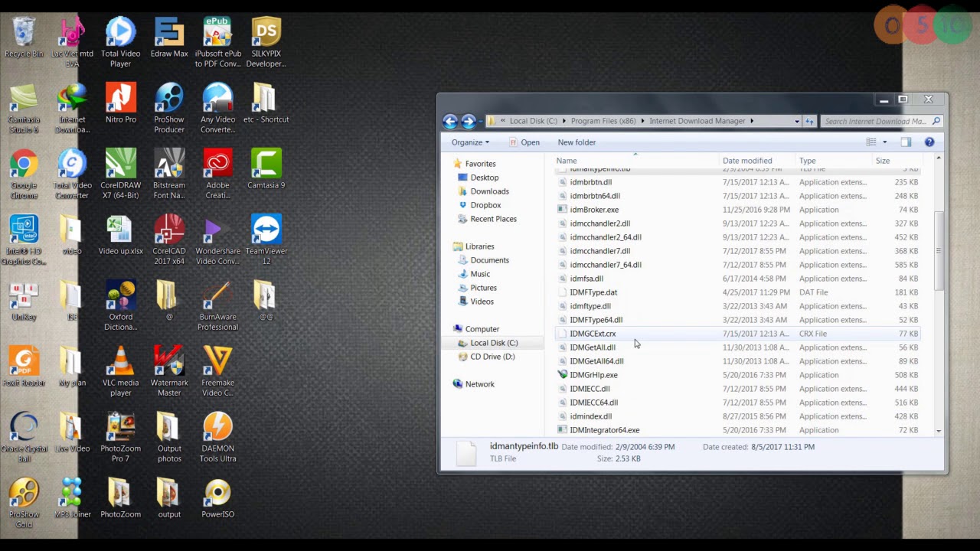Launch TeamViewer 12 desktop icon

tap(266, 240)
